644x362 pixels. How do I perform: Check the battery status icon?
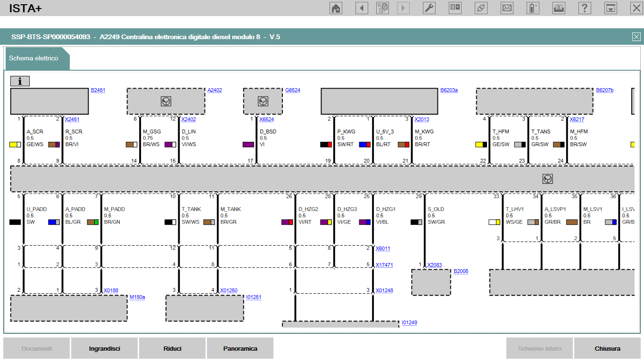pos(533,8)
